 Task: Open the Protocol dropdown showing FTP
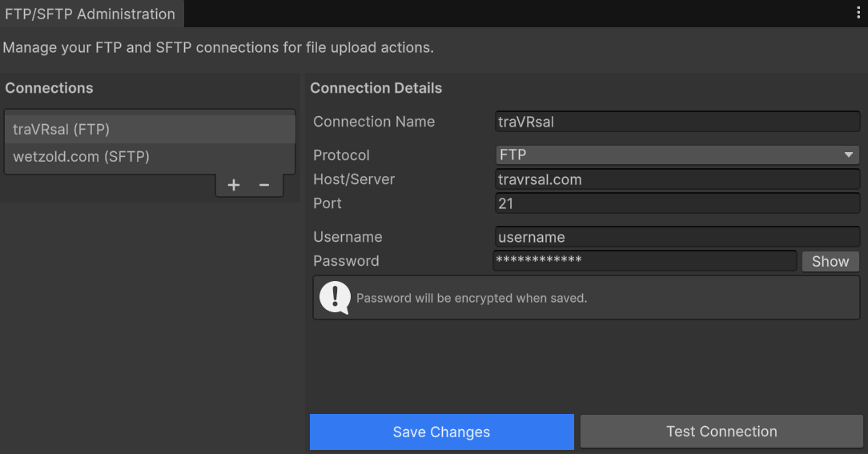677,155
